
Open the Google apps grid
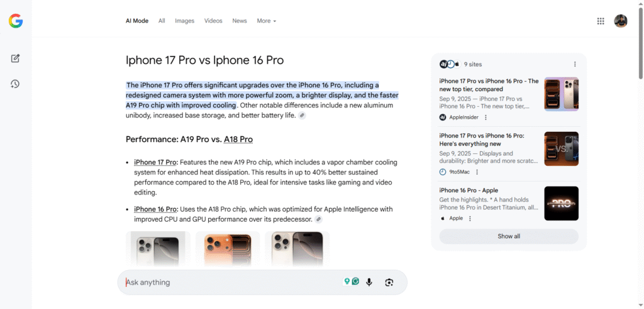(601, 21)
